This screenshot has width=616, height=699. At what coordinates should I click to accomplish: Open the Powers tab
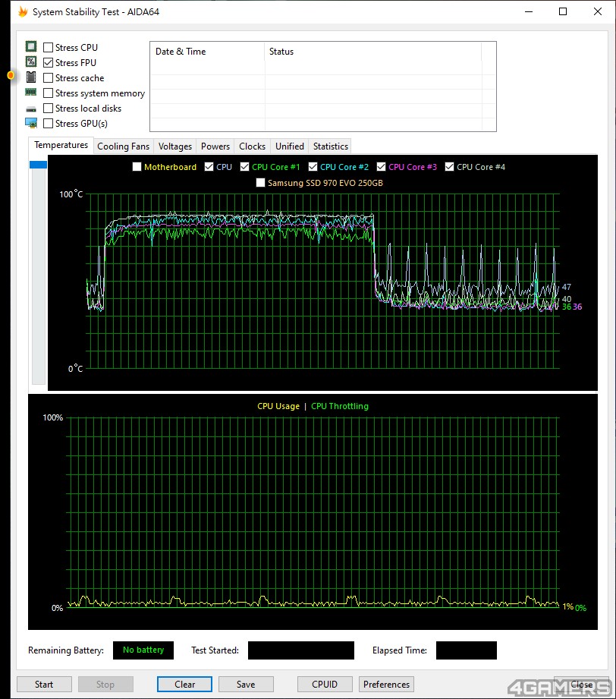(x=215, y=146)
